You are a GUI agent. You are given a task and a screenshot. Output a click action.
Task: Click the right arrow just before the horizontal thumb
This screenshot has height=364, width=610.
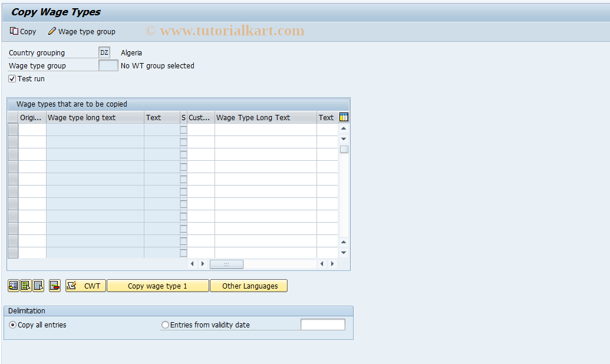coord(202,264)
